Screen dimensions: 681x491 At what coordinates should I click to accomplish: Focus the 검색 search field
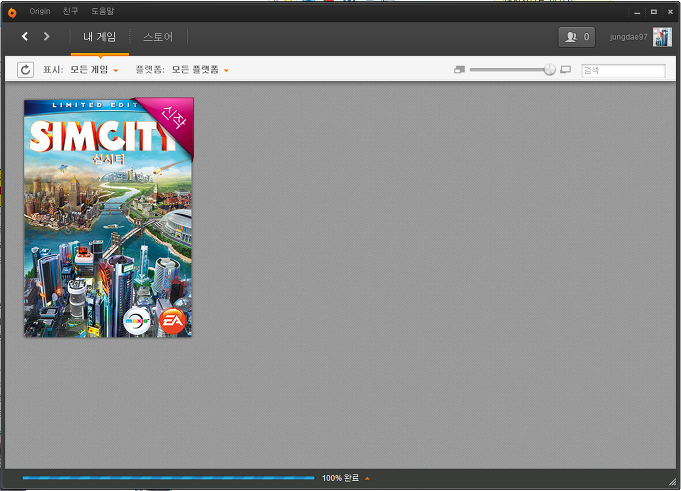(623, 70)
